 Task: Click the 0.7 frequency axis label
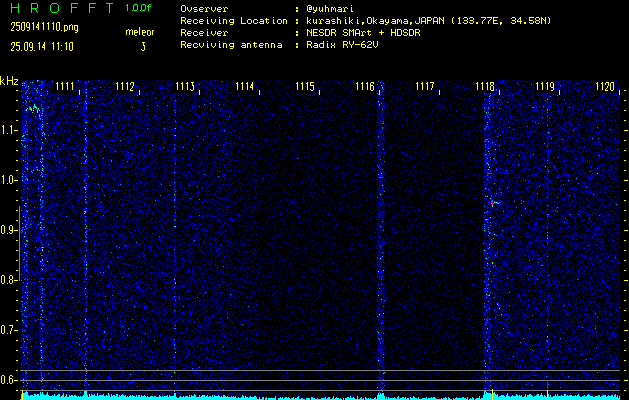(9, 330)
